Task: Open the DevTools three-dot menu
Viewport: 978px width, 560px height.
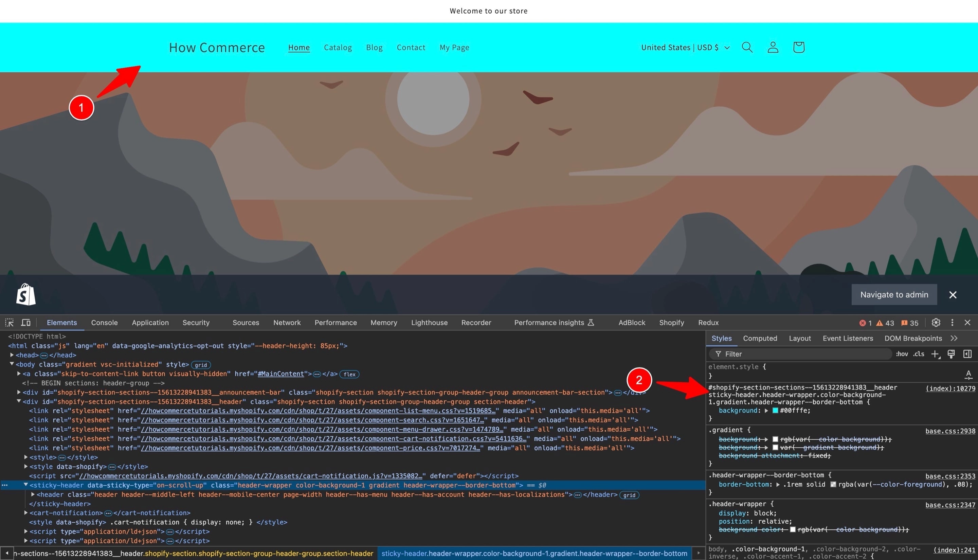Action: click(x=952, y=322)
